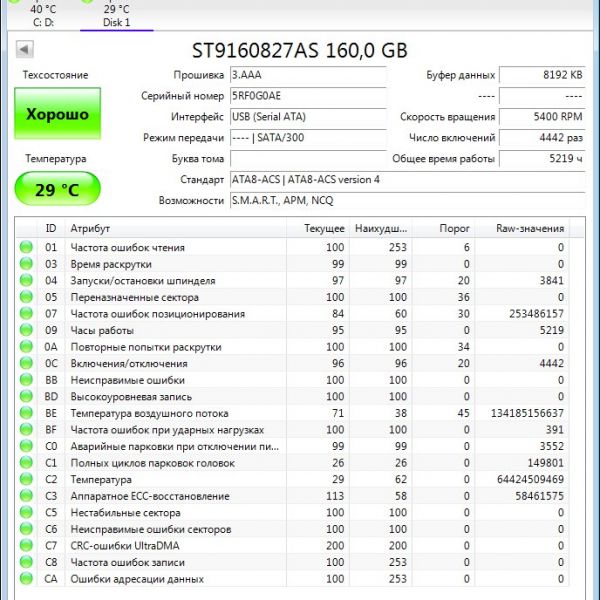
Task: Click status dot for Переназначенные сектора
Action: click(x=26, y=297)
